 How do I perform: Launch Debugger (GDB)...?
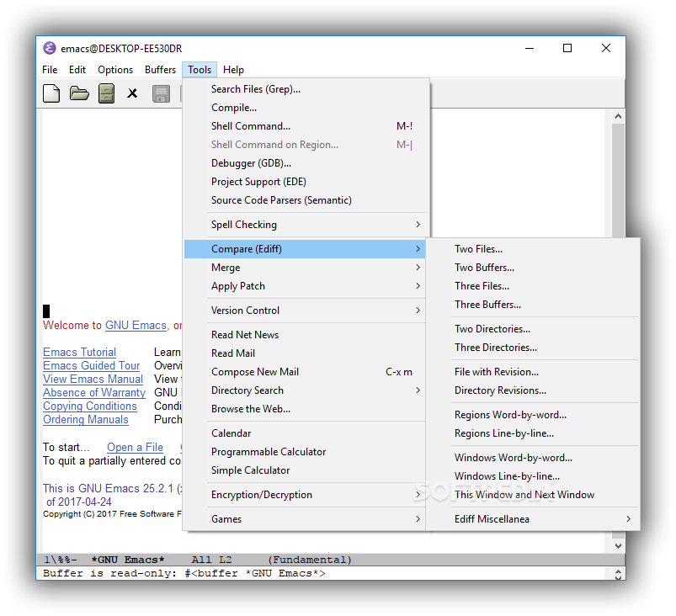tap(306, 163)
